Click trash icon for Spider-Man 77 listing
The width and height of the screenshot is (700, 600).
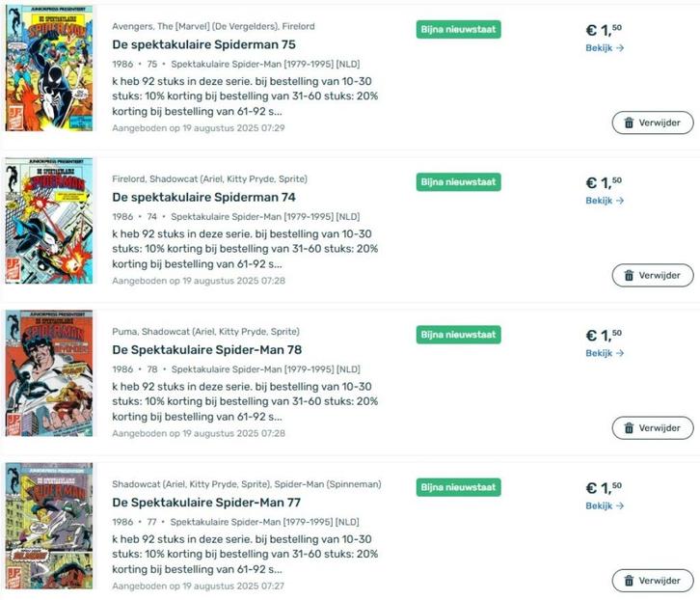(629, 581)
